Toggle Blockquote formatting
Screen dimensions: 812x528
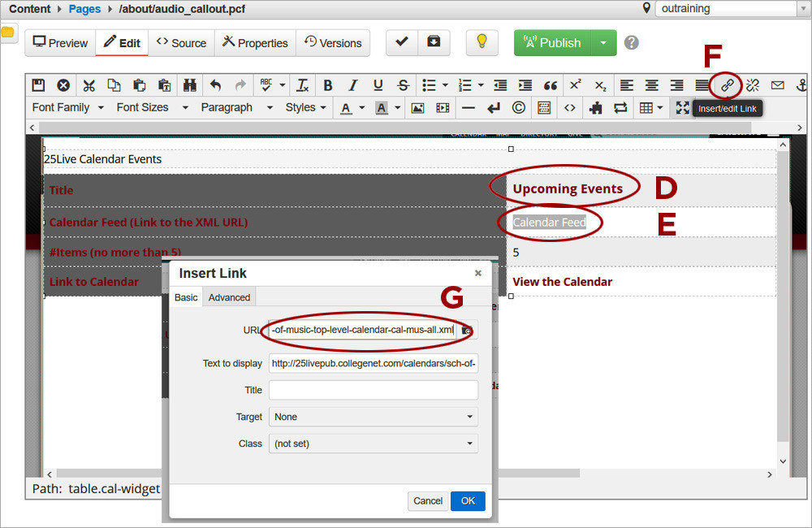pyautogui.click(x=551, y=85)
